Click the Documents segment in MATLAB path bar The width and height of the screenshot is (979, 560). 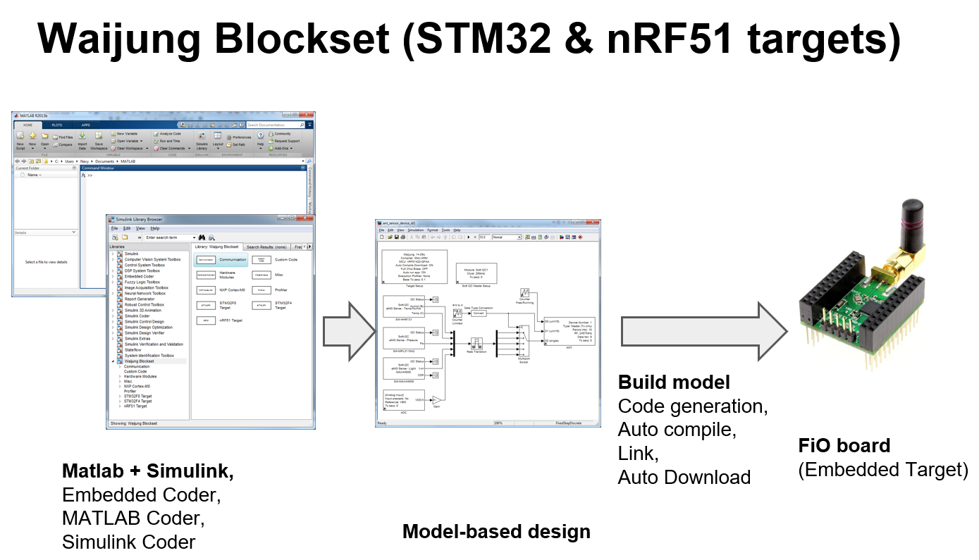coord(104,161)
